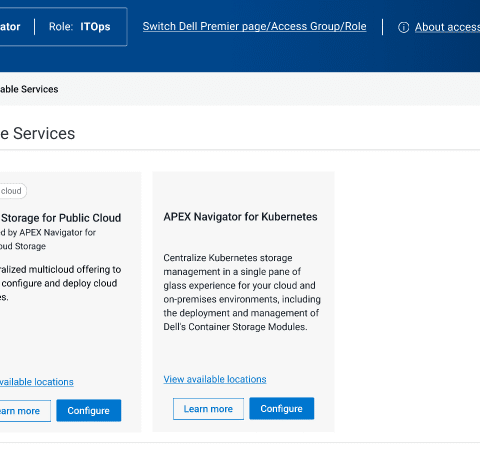
Task: Open Switch Dell Premier page/Access Group/Role link
Action: click(254, 26)
